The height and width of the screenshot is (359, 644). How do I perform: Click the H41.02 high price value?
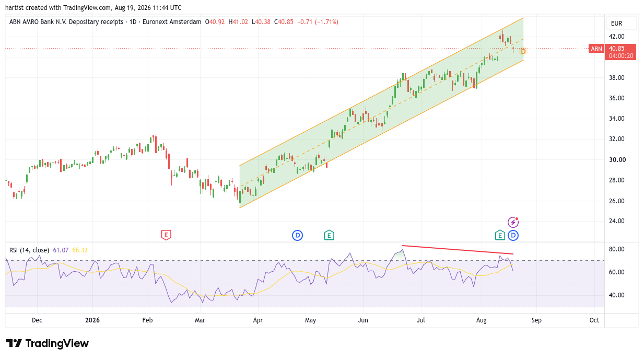click(238, 22)
